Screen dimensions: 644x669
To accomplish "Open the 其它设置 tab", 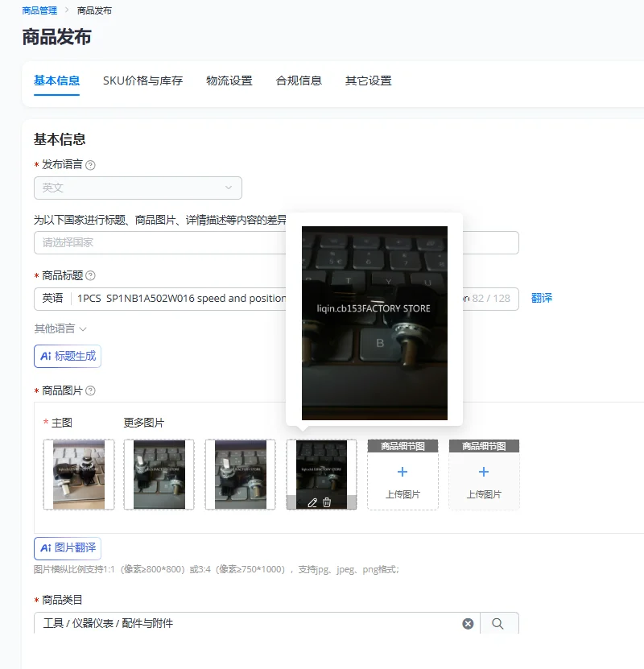I will [x=368, y=81].
